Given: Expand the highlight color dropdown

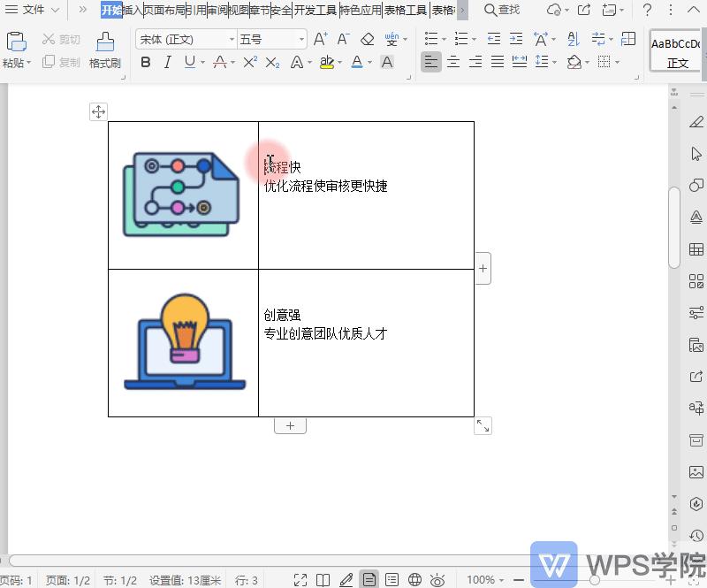Looking at the screenshot, I should click(x=340, y=63).
